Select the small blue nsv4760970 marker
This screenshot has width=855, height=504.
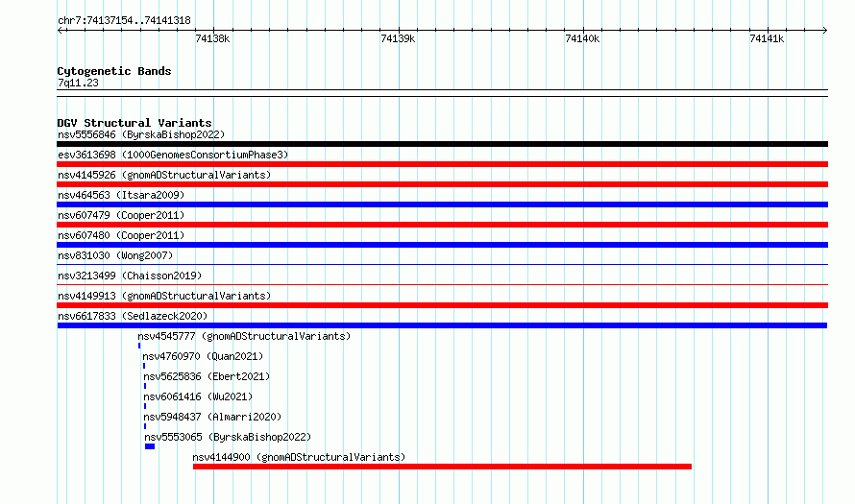[144, 366]
